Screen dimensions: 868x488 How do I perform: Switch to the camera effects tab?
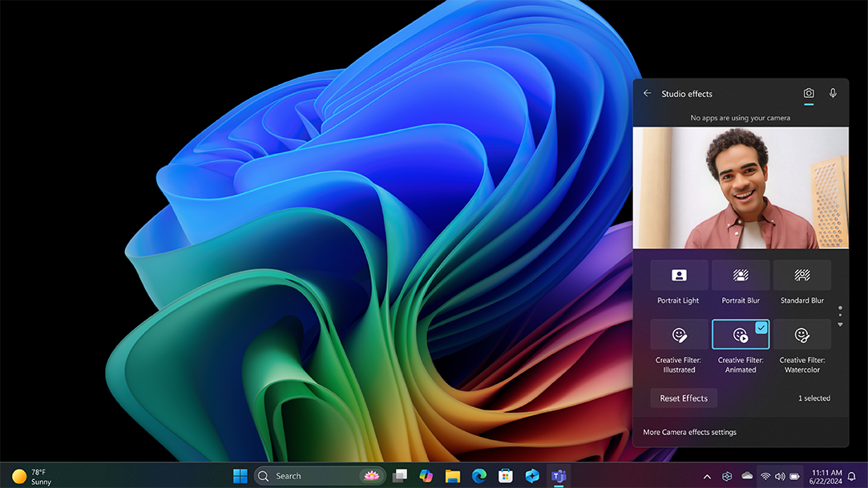pos(809,94)
